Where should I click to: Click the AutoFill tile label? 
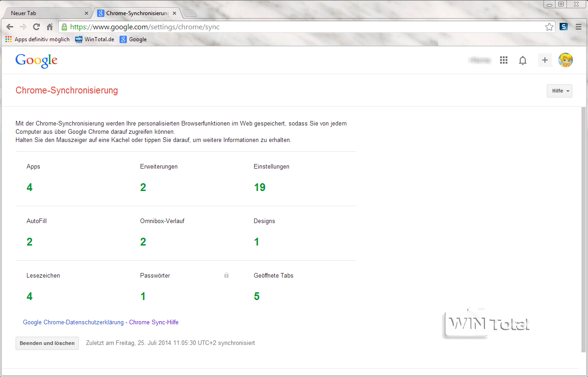click(37, 221)
